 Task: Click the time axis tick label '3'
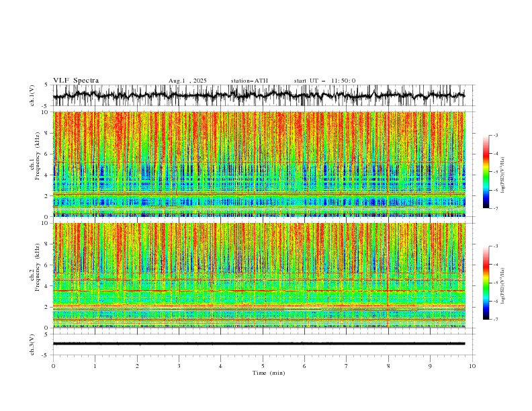(179, 366)
